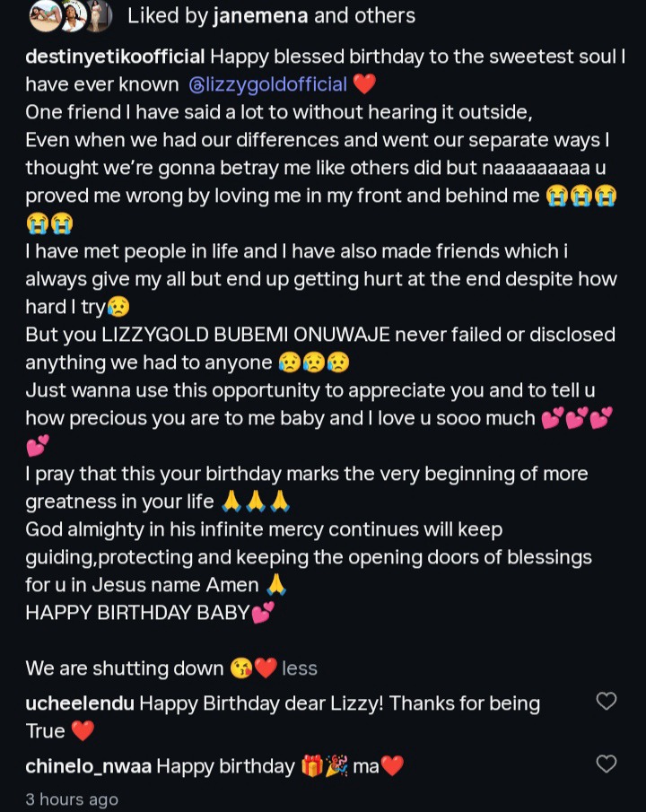Click the red heart emoji after @lizzygoldofficial
Viewport: 646px width, 812px height.
364,85
